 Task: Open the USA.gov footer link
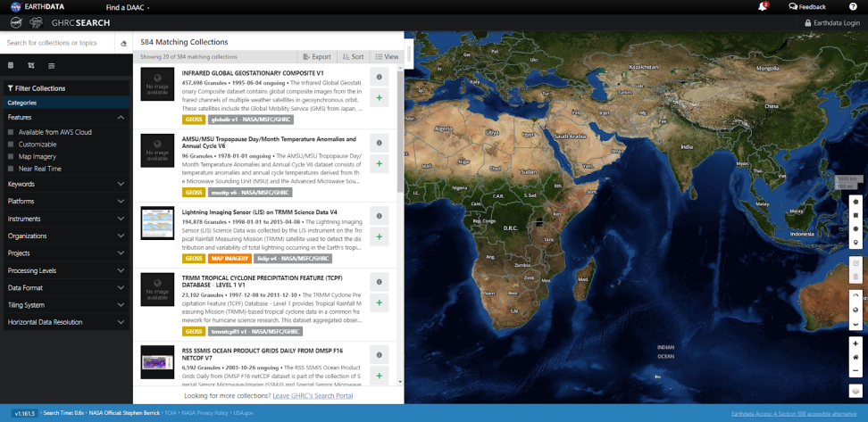pos(244,413)
